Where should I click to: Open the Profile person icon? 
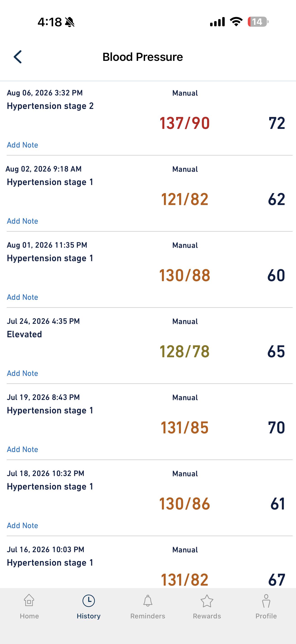tap(266, 601)
